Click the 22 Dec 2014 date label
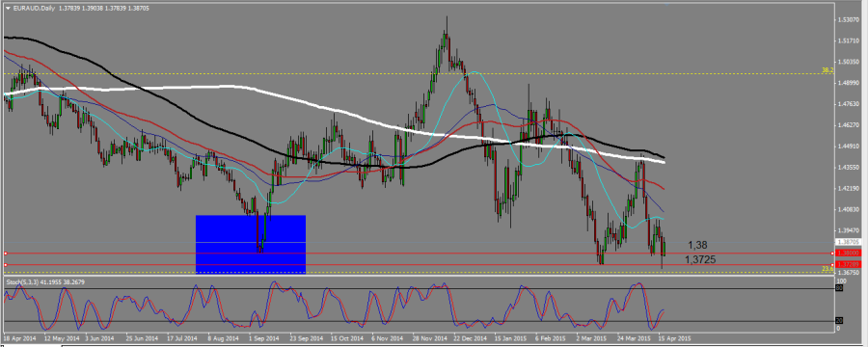868x347 pixels. (471, 337)
